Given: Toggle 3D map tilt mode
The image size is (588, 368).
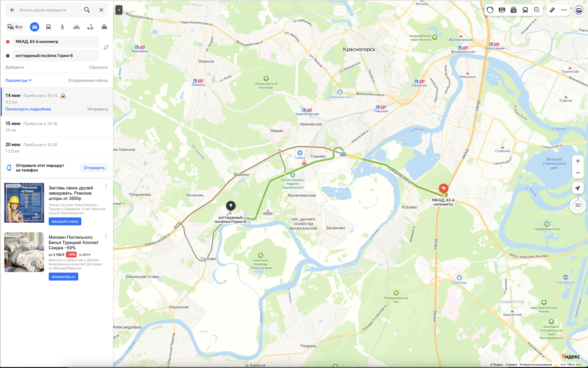Looking at the screenshot, I should click(578, 205).
